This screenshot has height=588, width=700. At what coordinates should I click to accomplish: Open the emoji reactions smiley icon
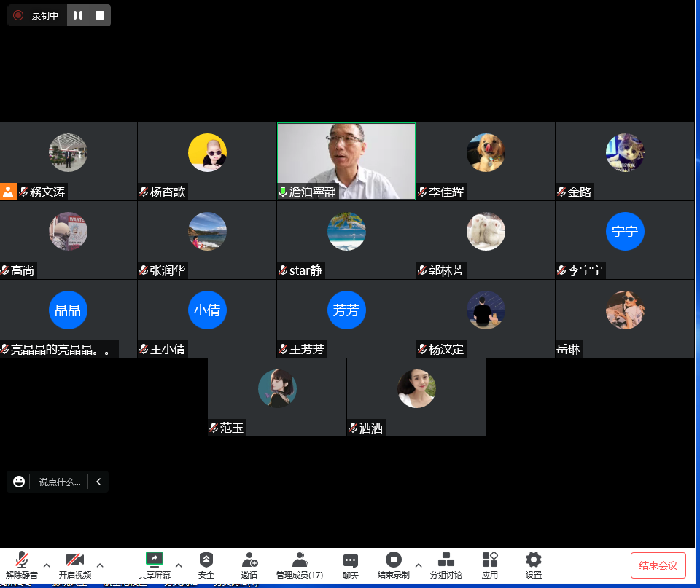(19, 482)
